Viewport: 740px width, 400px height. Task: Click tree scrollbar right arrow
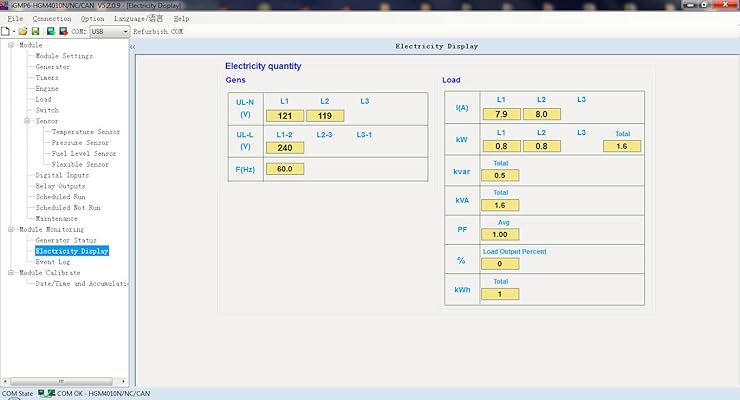coord(123,381)
